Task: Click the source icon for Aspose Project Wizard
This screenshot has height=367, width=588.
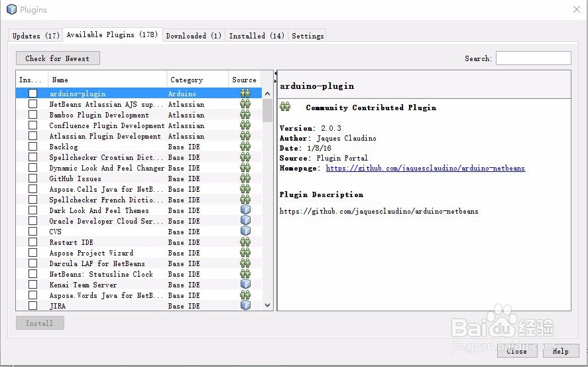Action: (245, 253)
